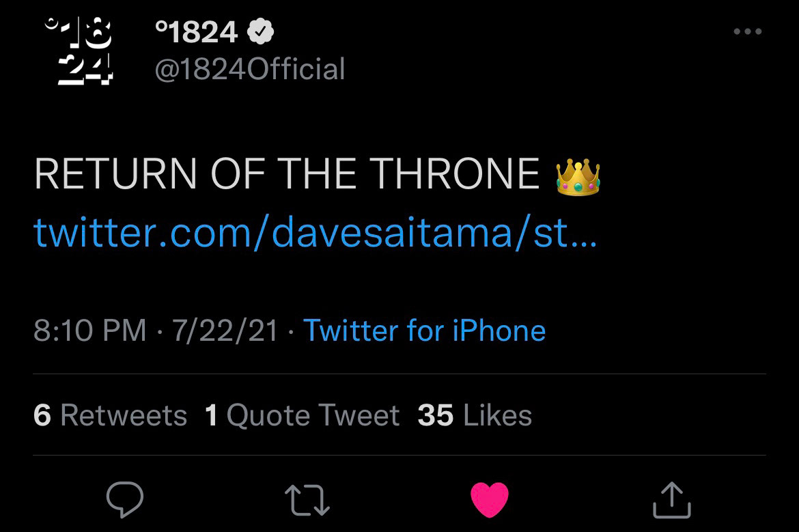
Task: See the 35 Likes list
Action: coord(475,415)
